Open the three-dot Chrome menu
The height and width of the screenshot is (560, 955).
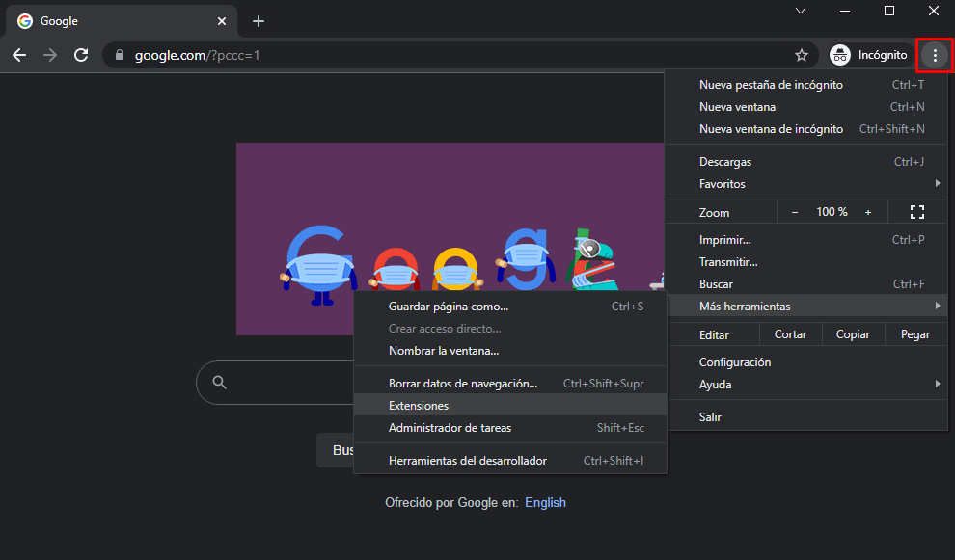[x=934, y=55]
